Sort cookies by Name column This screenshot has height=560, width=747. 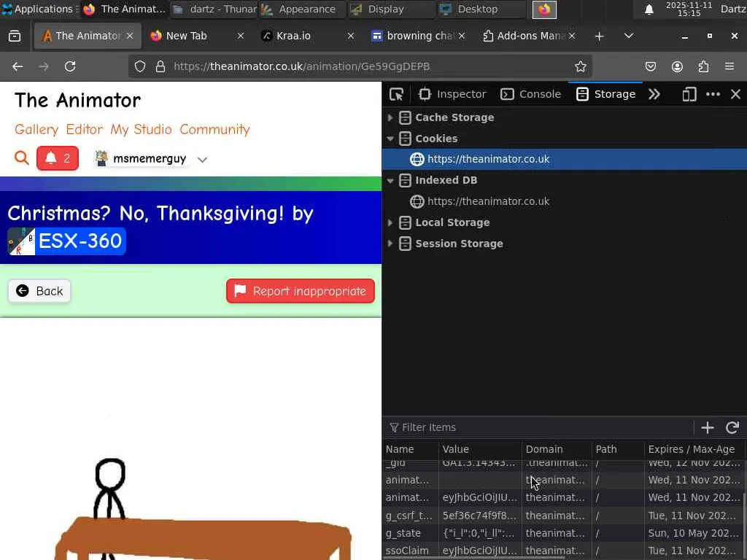click(x=411, y=449)
